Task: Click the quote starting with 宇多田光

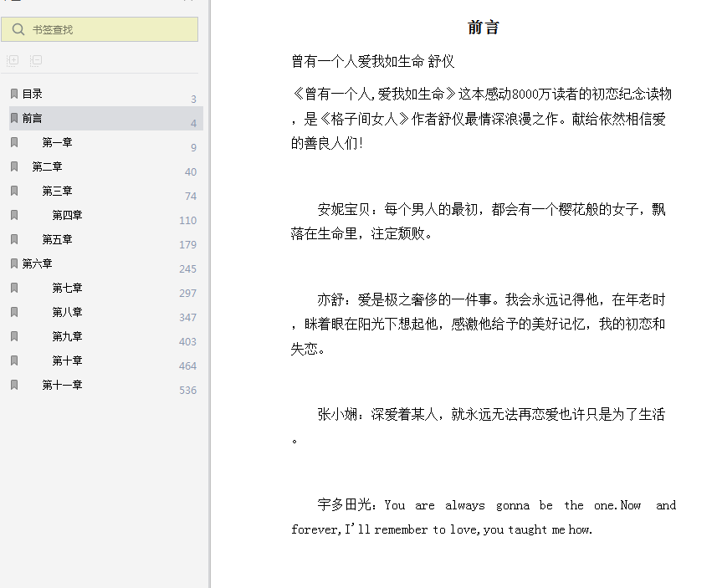Action: click(x=484, y=517)
